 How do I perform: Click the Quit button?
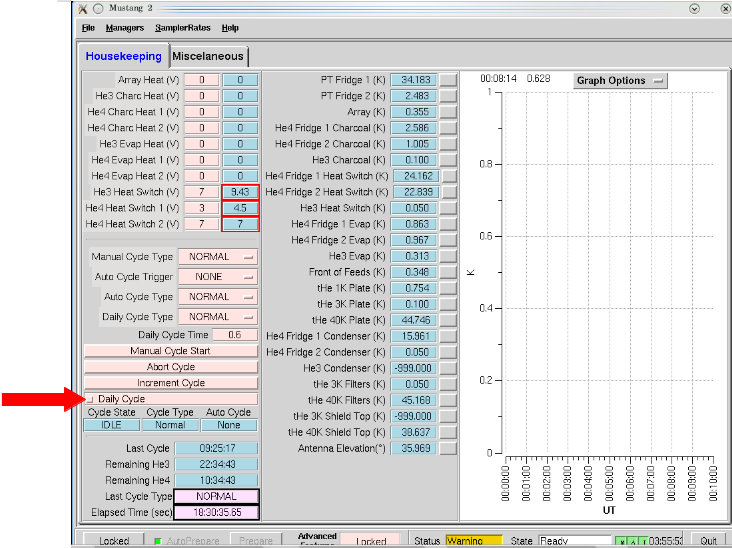709,540
